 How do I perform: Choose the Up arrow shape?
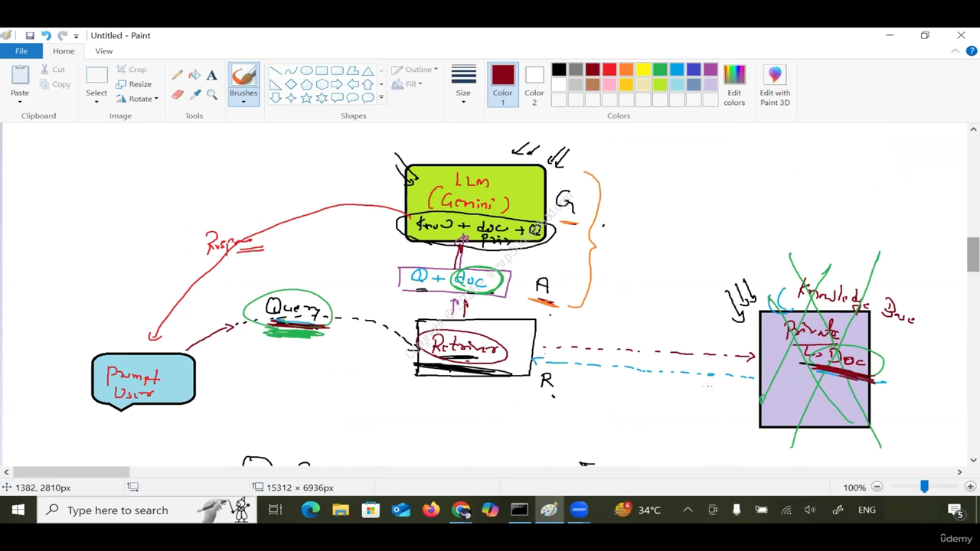pyautogui.click(x=367, y=84)
